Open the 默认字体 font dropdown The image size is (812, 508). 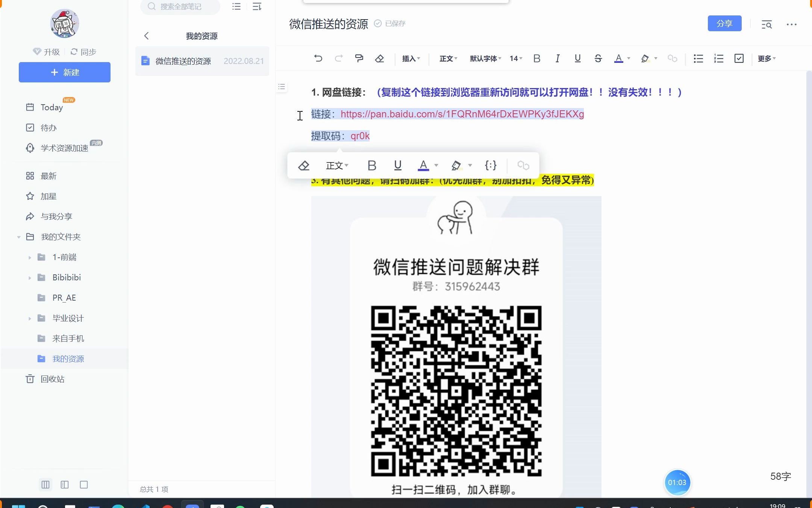click(x=485, y=58)
